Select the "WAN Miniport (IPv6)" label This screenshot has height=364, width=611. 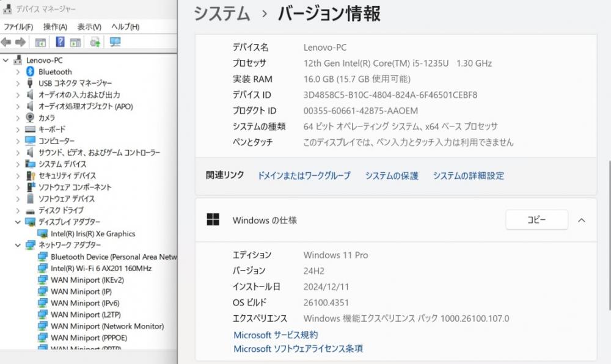coord(85,303)
